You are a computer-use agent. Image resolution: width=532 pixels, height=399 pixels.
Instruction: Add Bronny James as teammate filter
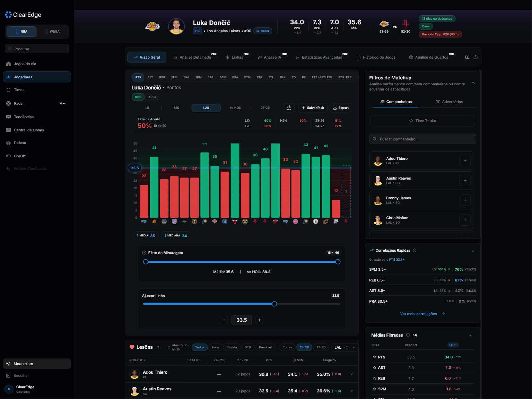point(465,200)
